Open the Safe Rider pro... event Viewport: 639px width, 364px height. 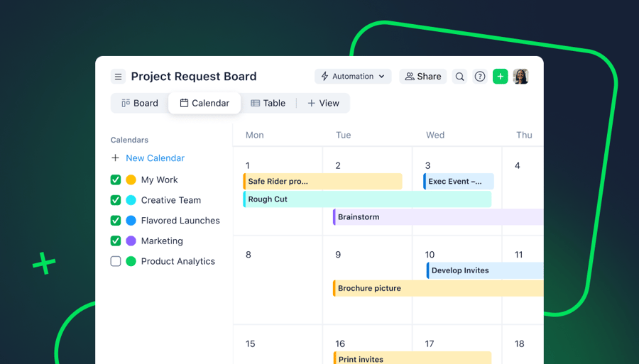pyautogui.click(x=323, y=182)
